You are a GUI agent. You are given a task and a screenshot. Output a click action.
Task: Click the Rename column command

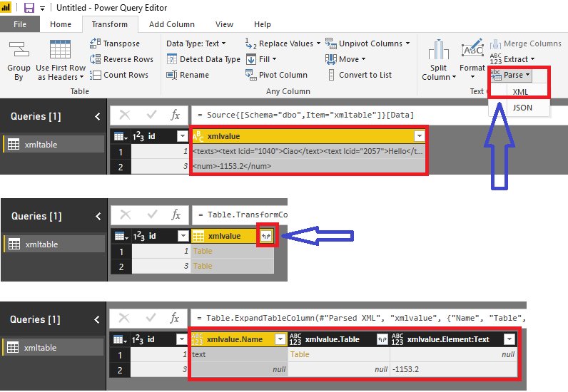[x=188, y=75]
